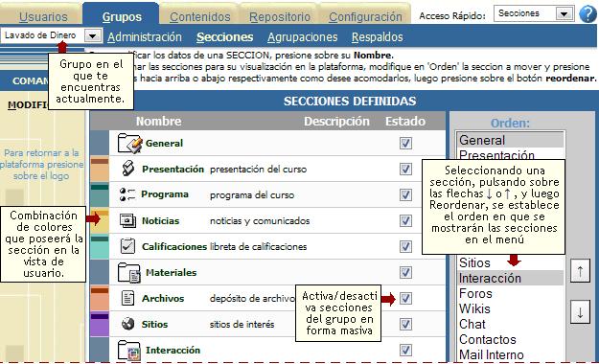Viewport: 599px width, 364px height.
Task: Click the General section folder icon
Action: coord(130,144)
